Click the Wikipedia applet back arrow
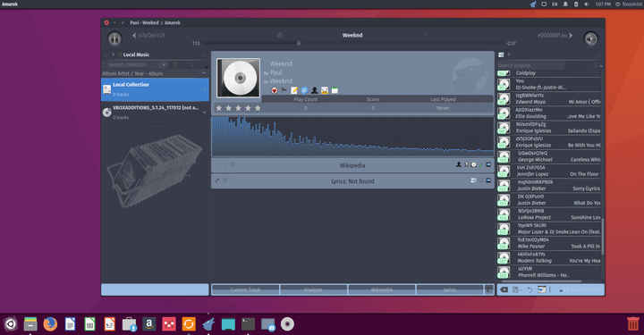 (x=217, y=165)
